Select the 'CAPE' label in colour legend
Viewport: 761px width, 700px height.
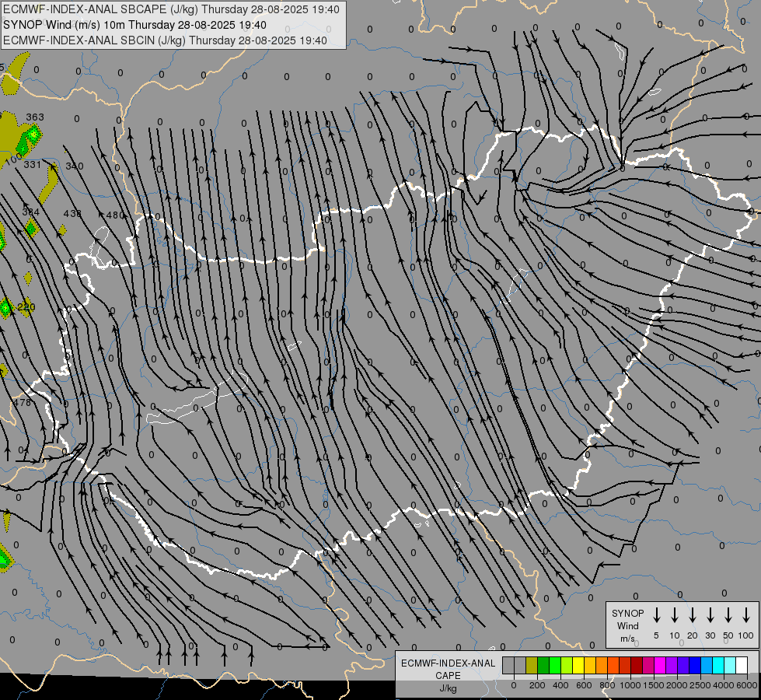coord(448,676)
